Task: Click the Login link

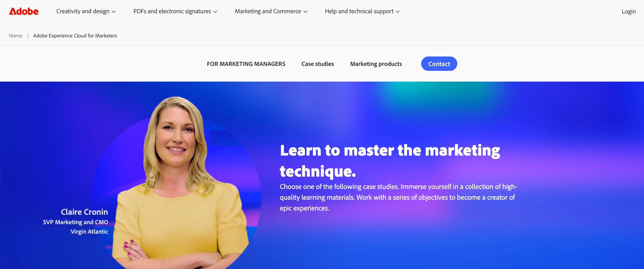Action: [x=629, y=11]
